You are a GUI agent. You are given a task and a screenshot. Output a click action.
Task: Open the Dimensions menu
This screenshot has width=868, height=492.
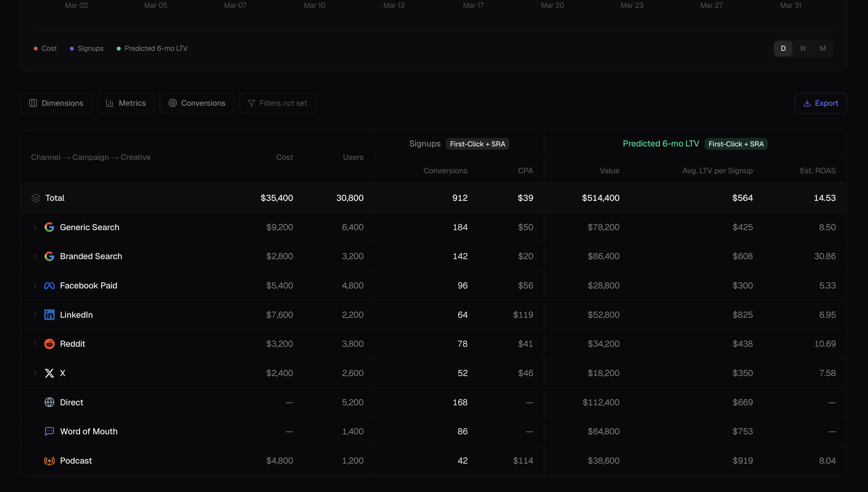pos(56,103)
